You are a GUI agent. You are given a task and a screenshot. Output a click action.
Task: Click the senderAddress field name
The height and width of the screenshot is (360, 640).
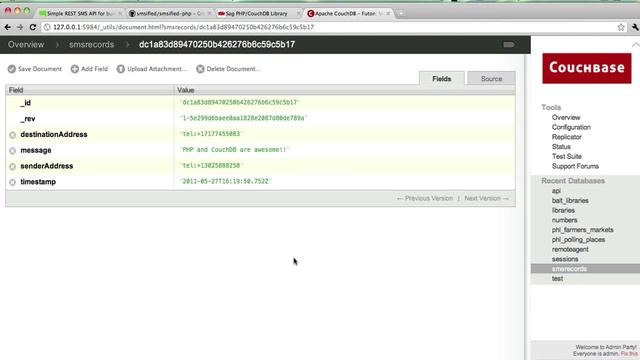pyautogui.click(x=47, y=166)
